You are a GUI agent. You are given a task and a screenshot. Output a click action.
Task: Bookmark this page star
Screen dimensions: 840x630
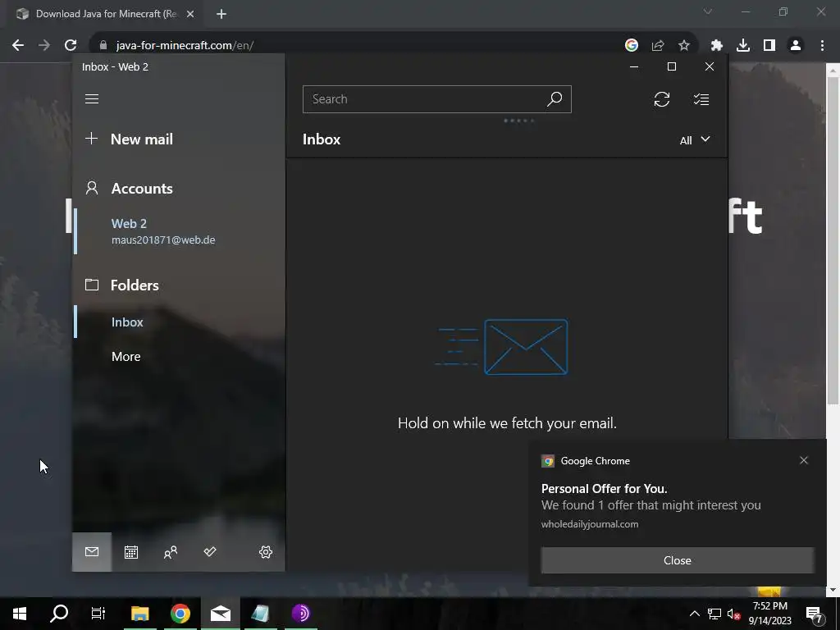click(684, 46)
